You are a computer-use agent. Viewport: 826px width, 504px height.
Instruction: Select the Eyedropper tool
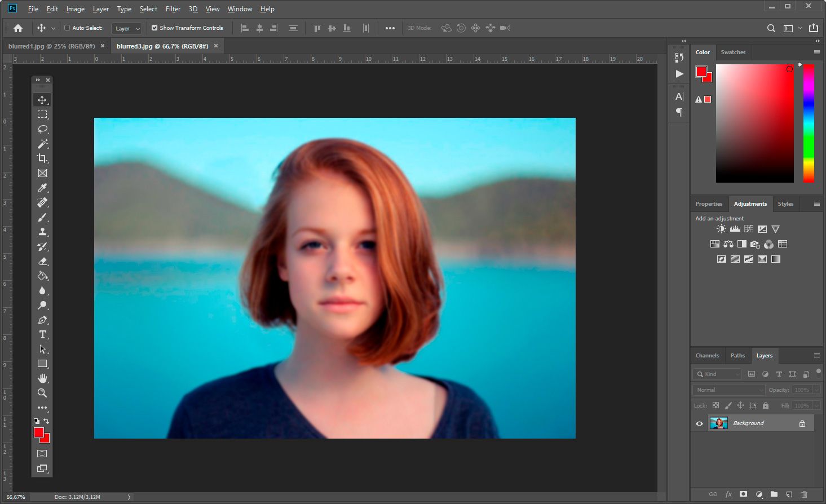point(42,188)
